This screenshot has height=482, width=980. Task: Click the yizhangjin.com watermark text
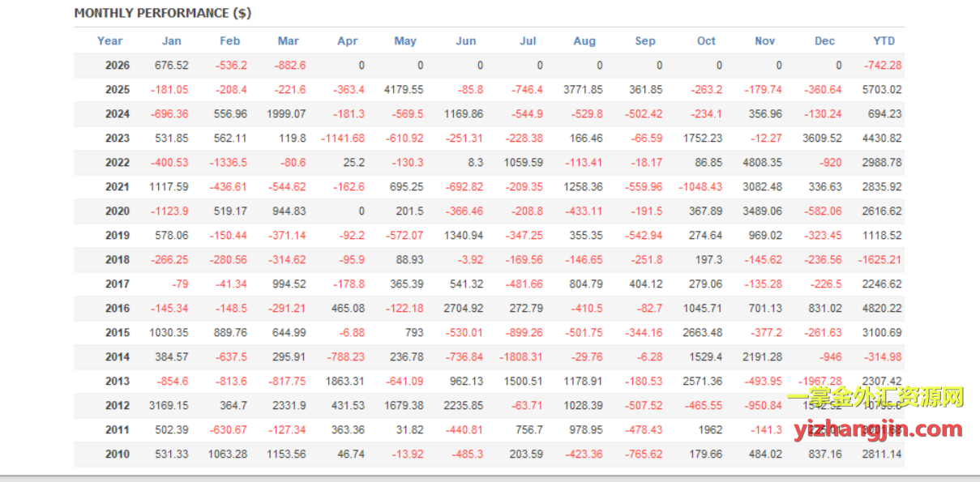tap(877, 429)
